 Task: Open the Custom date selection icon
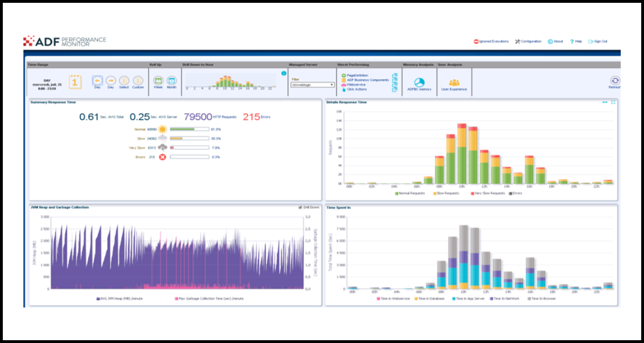138,81
